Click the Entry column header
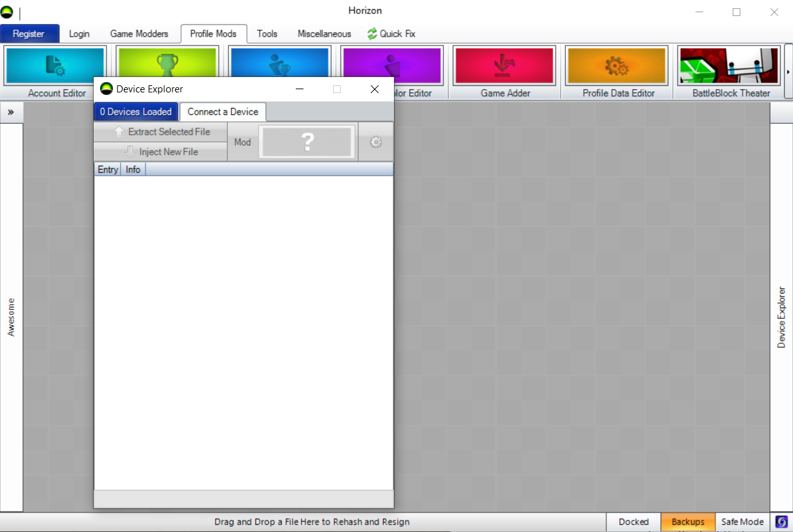 click(108, 169)
